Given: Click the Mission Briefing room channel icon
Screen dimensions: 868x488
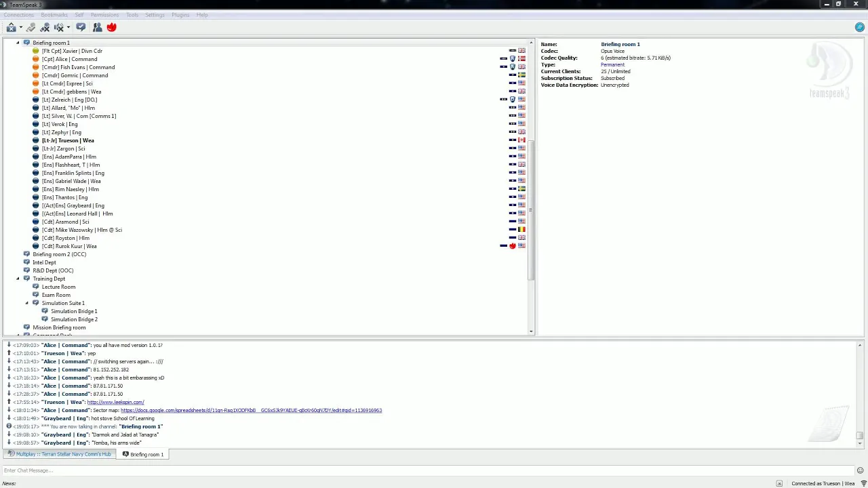Looking at the screenshot, I should pyautogui.click(x=26, y=327).
